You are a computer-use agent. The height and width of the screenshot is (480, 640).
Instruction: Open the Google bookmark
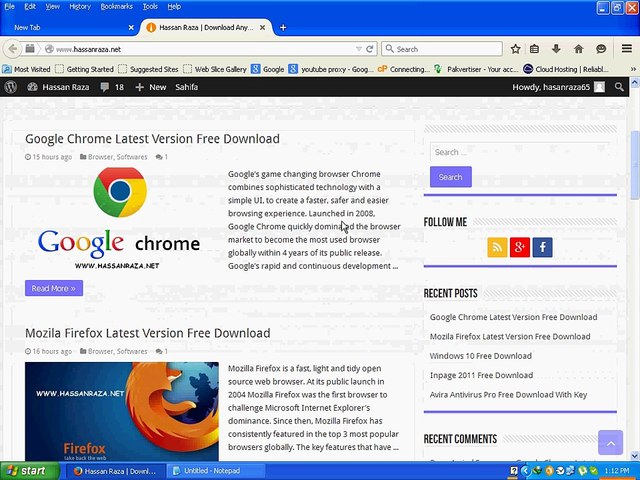coord(268,69)
